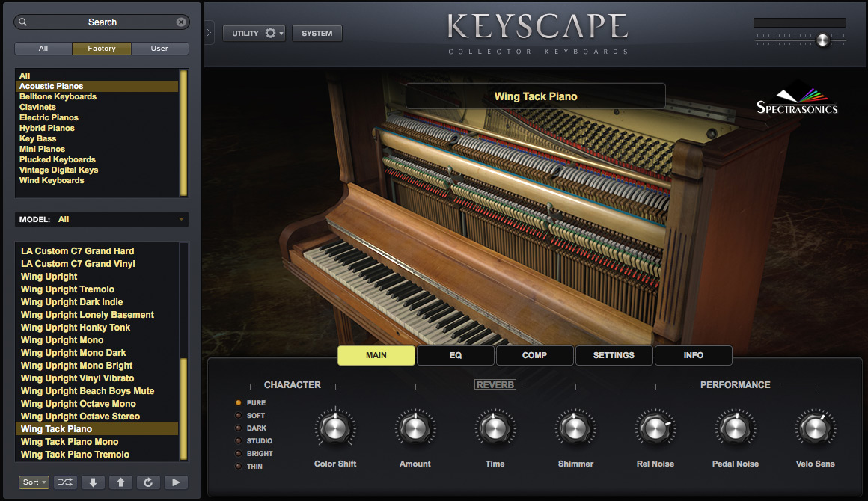Select the DARK character mode
This screenshot has height=501, width=868.
[239, 428]
